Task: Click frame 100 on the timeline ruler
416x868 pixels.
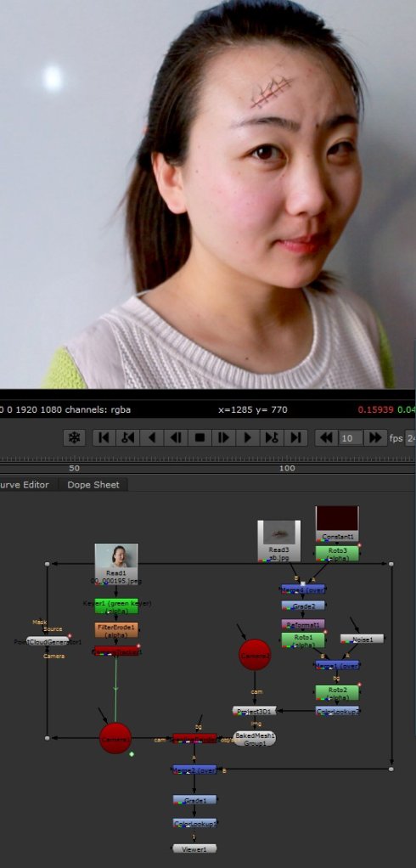Action: (x=287, y=468)
